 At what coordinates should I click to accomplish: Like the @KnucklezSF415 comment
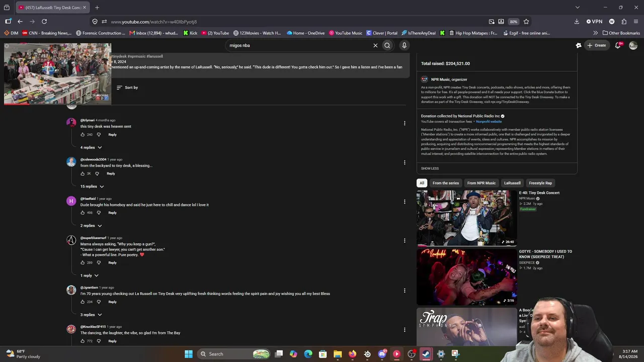(x=83, y=341)
